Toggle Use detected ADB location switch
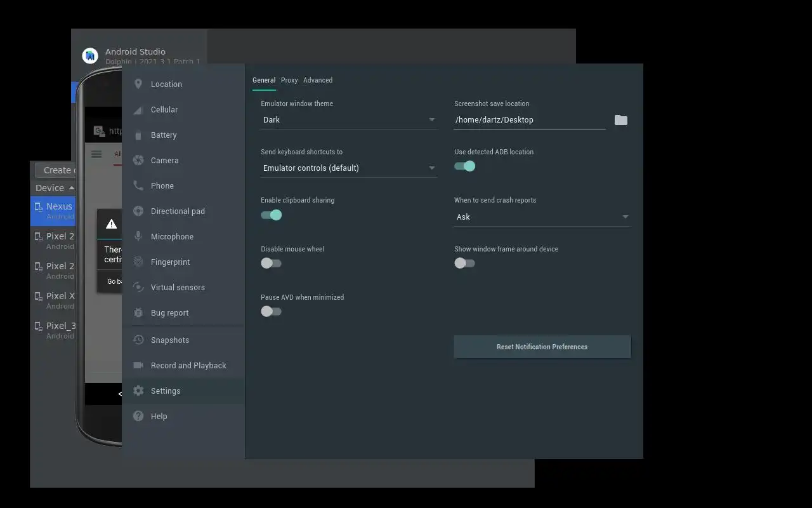Image resolution: width=812 pixels, height=508 pixels. tap(465, 166)
